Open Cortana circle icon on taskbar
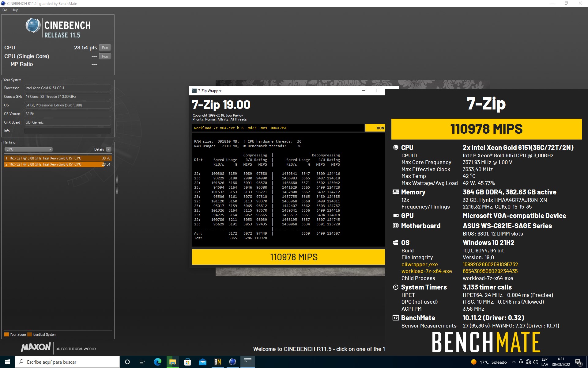This screenshot has width=588, height=368. point(127,362)
